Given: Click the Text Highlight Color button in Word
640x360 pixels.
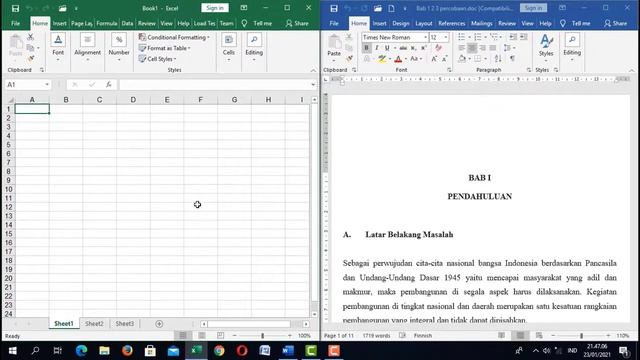Looking at the screenshot, I should (x=382, y=59).
